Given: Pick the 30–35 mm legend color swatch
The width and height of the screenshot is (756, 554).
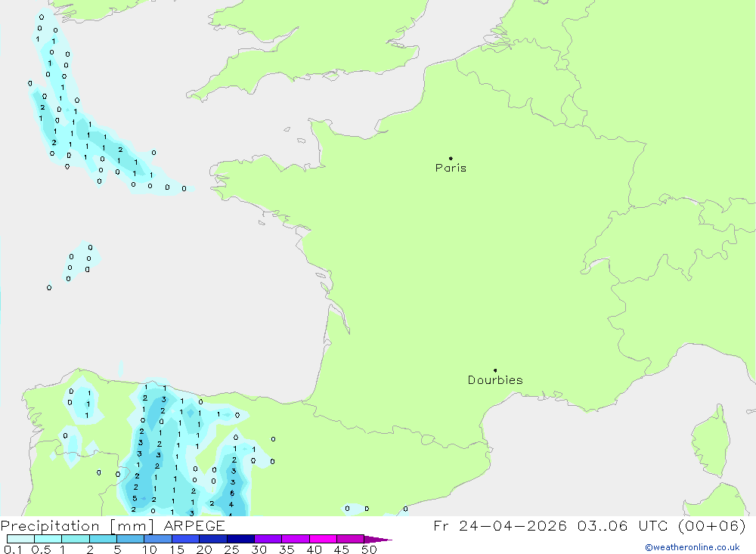Looking at the screenshot, I should 268,539.
